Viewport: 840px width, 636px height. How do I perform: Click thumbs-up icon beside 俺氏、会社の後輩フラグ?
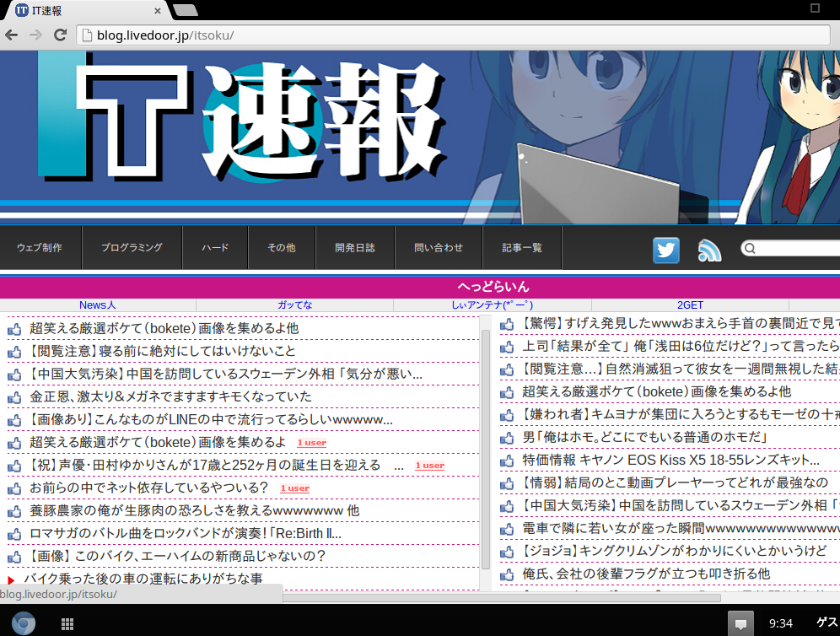click(x=507, y=575)
